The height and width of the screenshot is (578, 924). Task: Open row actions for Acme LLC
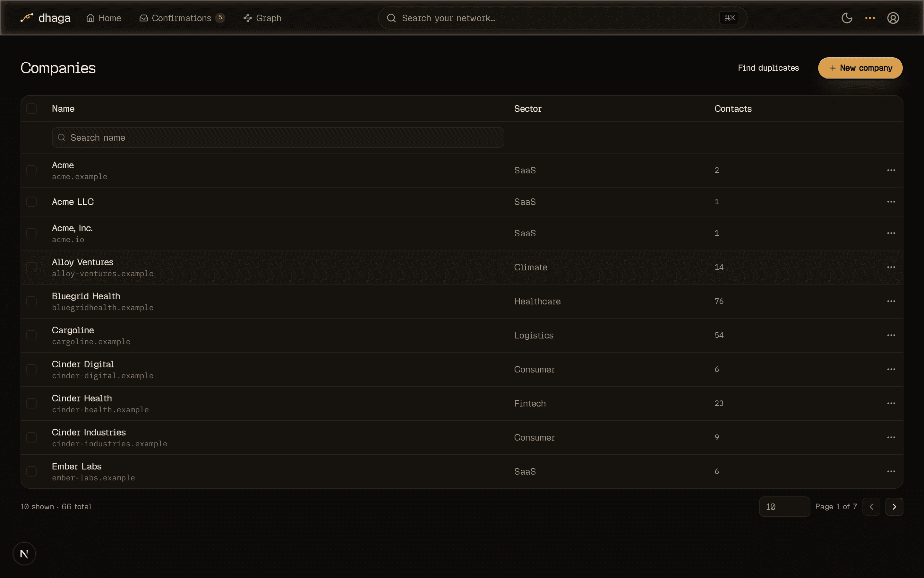coord(891,201)
